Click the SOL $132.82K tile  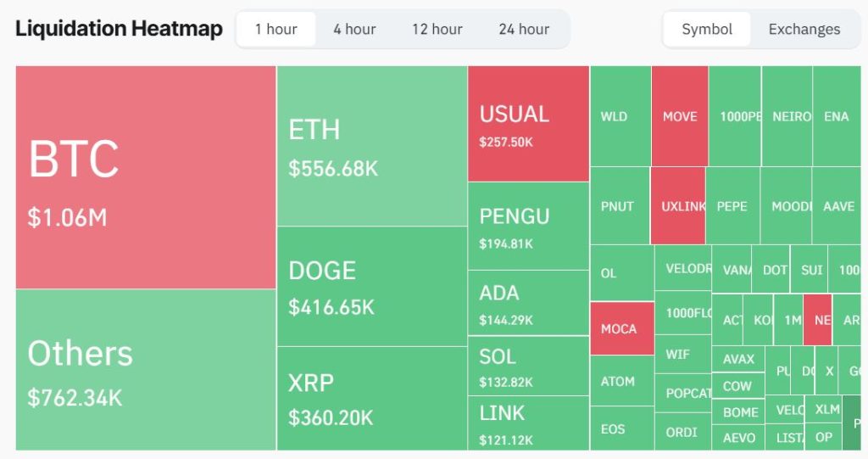[528, 367]
